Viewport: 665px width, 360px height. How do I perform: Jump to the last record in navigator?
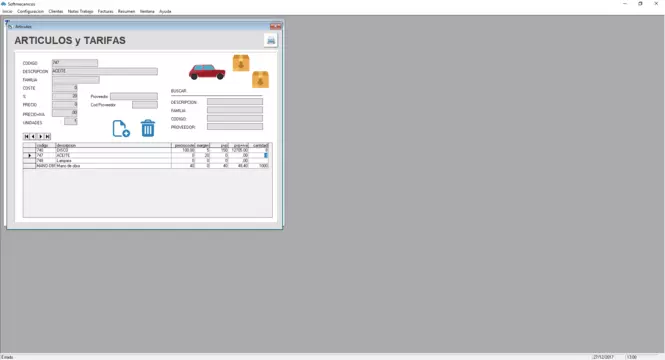tap(48, 137)
